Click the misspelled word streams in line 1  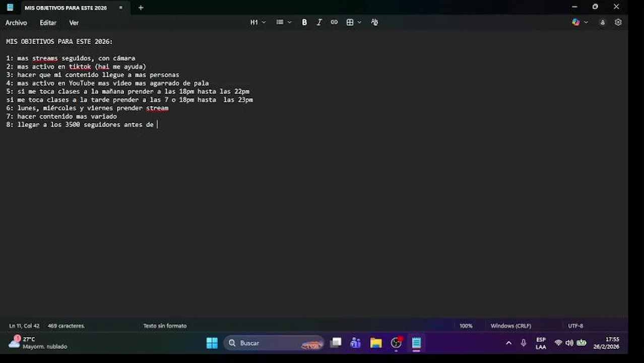pos(45,58)
